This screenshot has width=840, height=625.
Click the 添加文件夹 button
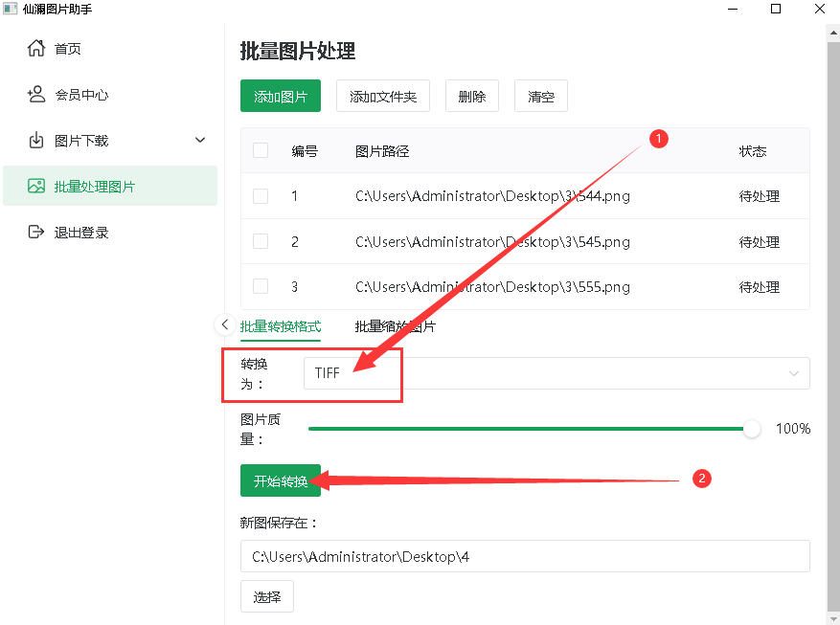[x=383, y=96]
